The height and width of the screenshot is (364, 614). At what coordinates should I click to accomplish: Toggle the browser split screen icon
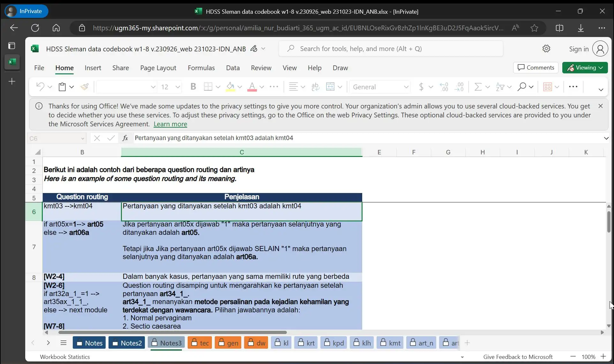[559, 28]
